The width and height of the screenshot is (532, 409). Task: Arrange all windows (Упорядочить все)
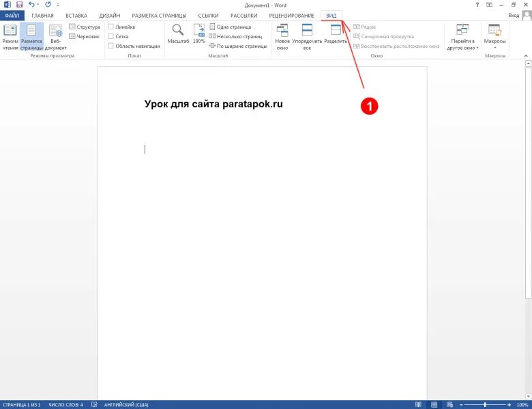[307, 37]
